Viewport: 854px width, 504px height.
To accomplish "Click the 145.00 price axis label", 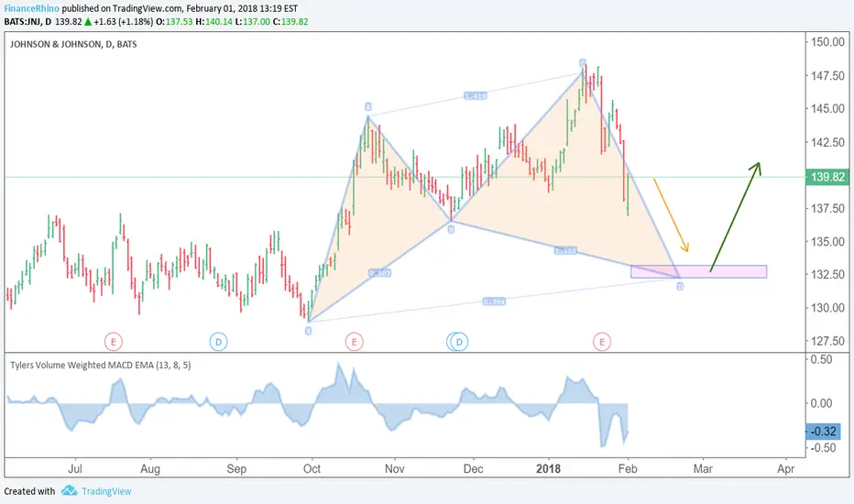I will pos(827,108).
